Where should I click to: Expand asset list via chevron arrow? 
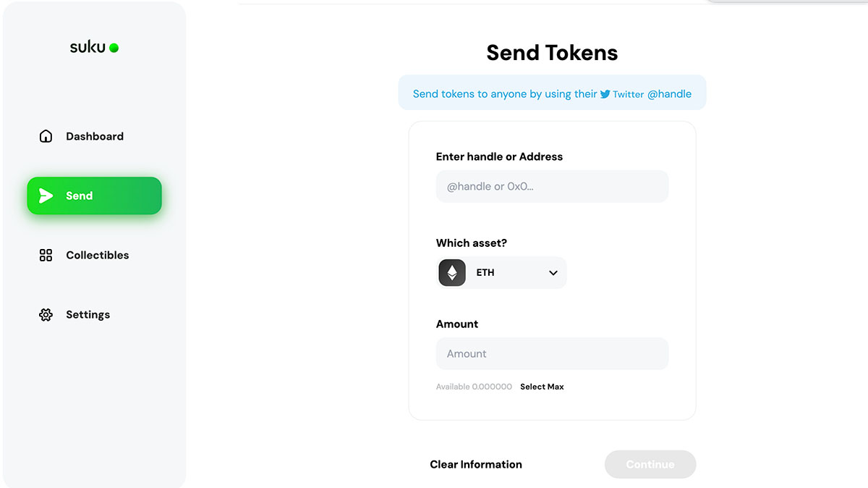click(553, 273)
